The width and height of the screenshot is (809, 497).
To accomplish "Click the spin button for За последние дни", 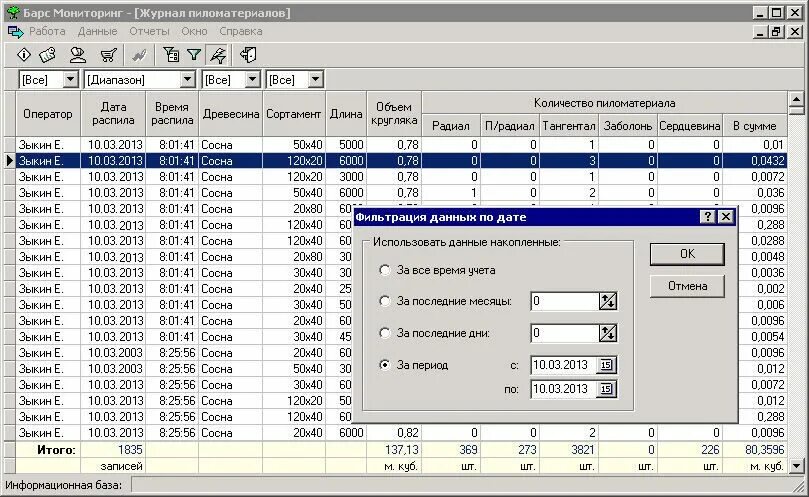I will click(x=607, y=333).
